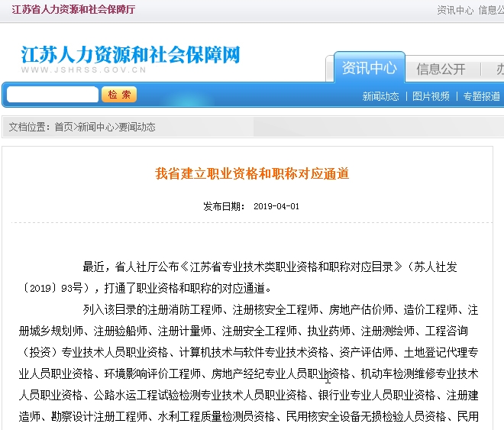
Task: Click the 江苏人力资源和社会保障网 site logo
Action: coord(131,55)
